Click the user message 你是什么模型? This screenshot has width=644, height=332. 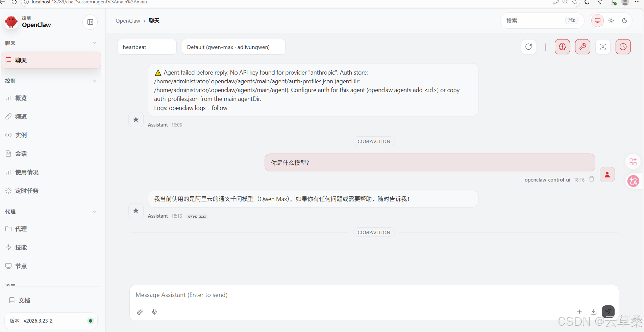coord(430,163)
